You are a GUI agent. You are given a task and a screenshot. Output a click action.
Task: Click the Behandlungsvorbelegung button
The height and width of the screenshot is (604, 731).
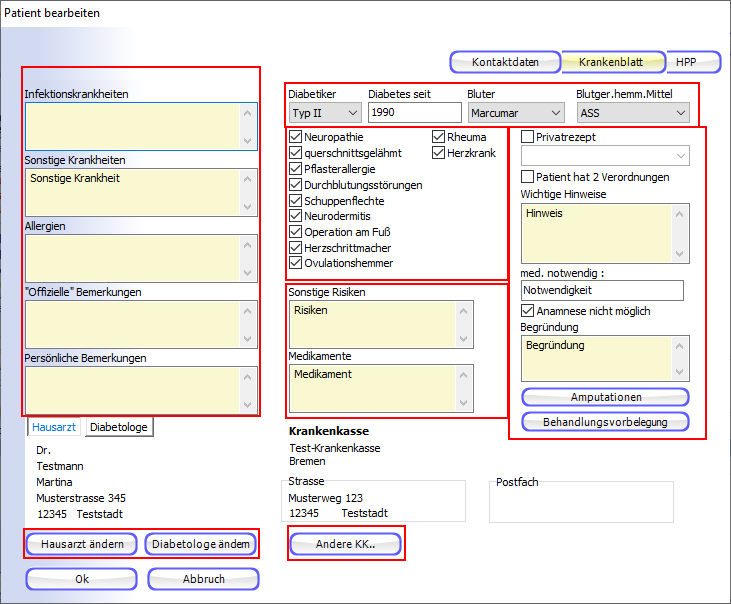tap(605, 422)
